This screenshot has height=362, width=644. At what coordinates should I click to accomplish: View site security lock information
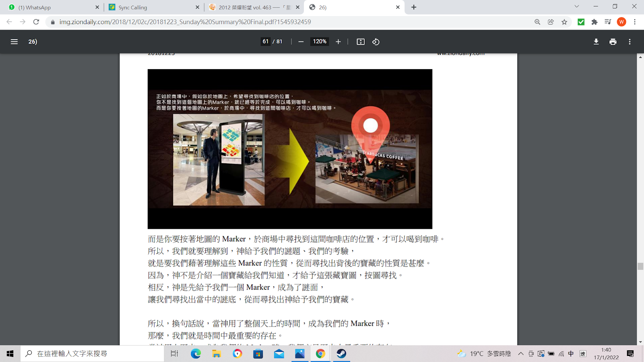(52, 22)
